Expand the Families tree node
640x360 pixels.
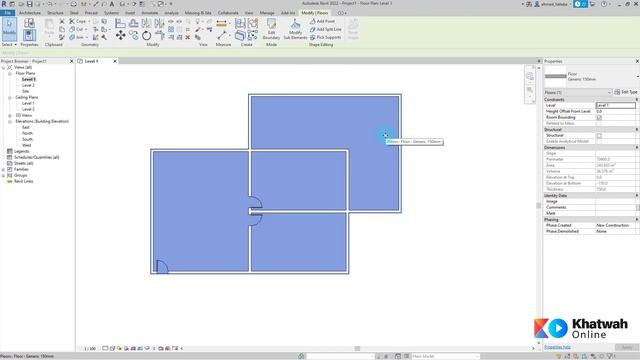tap(4, 169)
